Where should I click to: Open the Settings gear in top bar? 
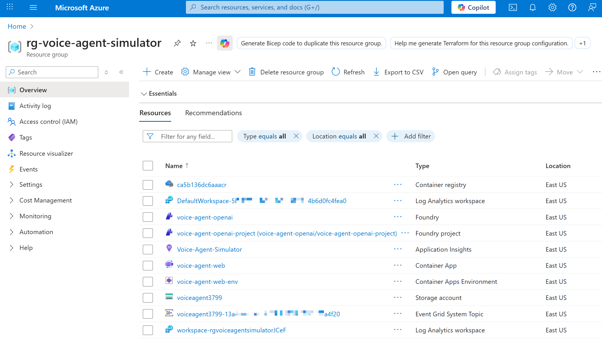pos(552,7)
